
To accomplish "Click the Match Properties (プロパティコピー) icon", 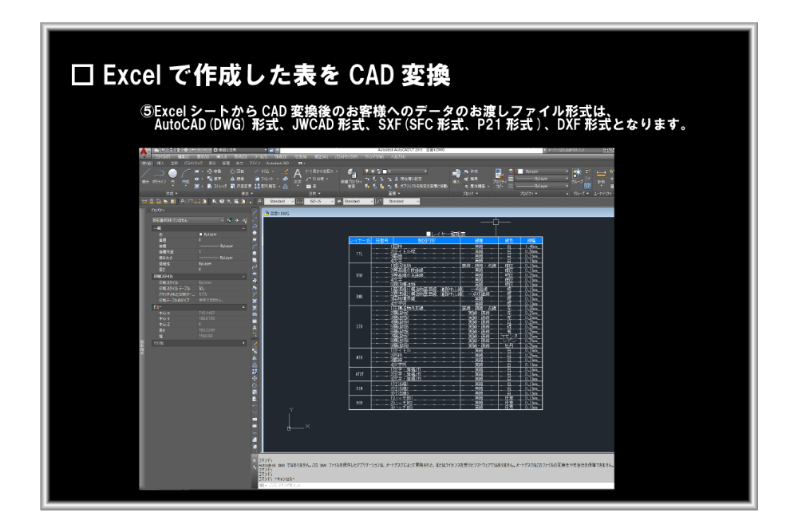I will pos(499,178).
